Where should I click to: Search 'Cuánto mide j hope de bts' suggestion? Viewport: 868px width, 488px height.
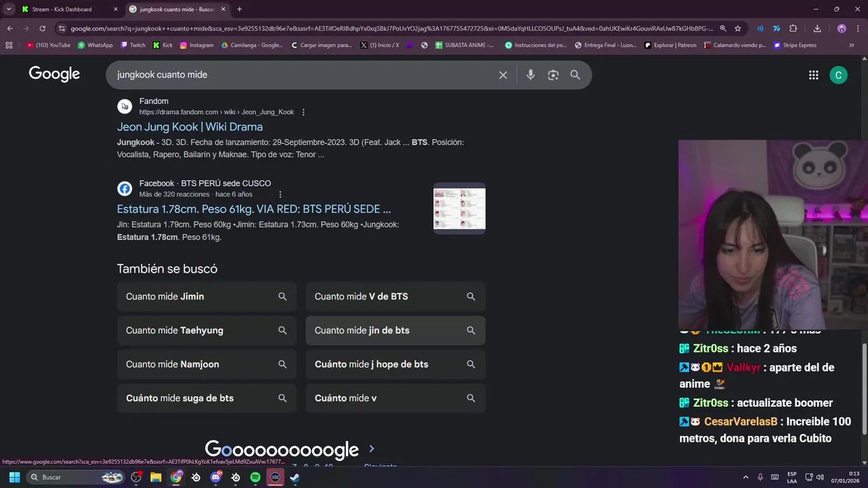tap(395, 364)
